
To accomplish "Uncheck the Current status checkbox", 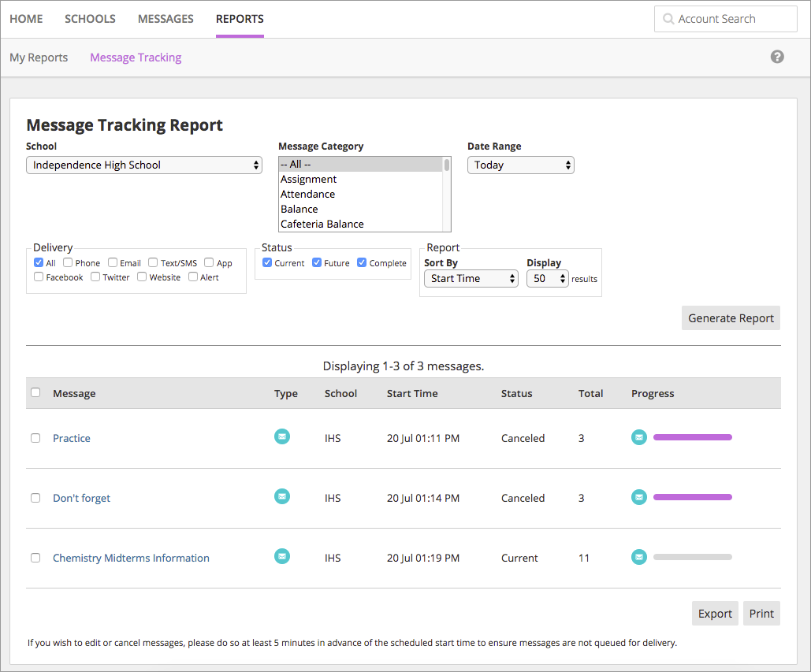I will point(267,262).
